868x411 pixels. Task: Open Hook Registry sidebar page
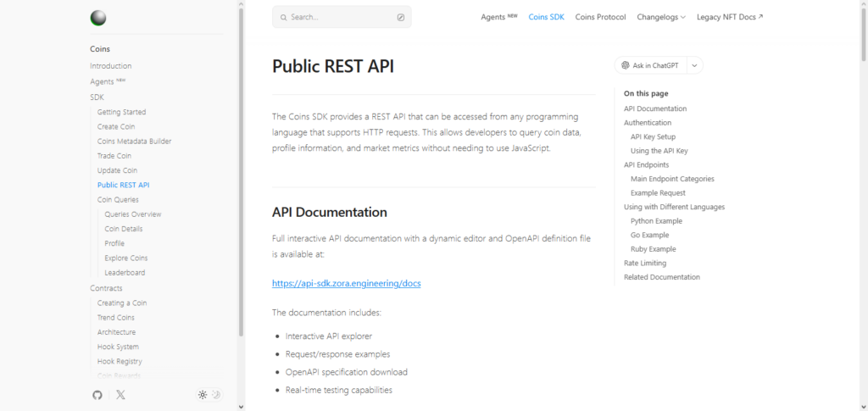click(120, 361)
